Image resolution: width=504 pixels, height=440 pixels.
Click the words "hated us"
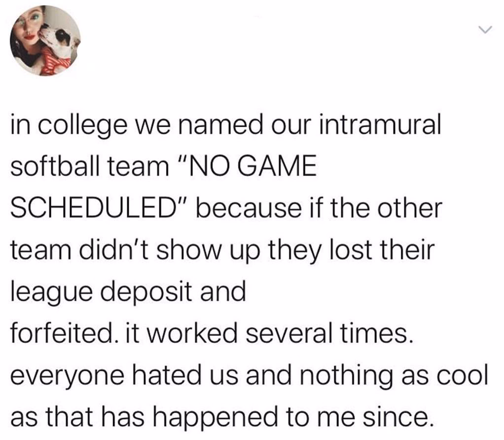[185, 374]
